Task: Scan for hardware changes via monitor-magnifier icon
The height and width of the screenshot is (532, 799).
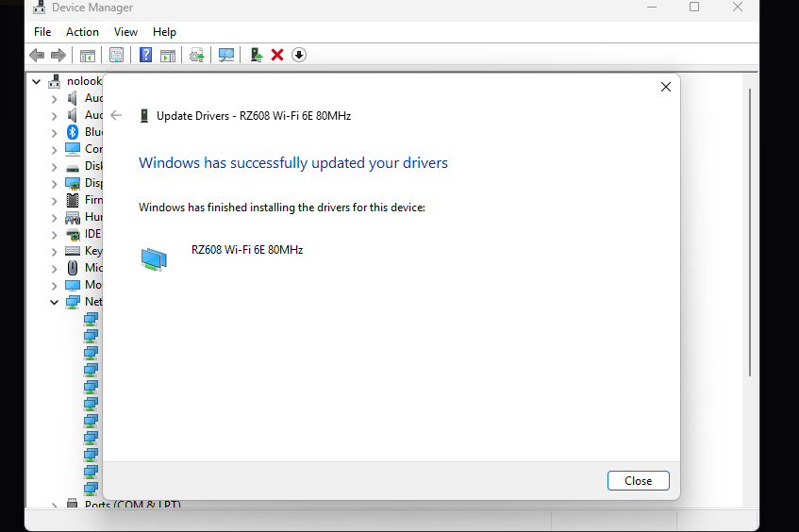Action: pos(225,55)
